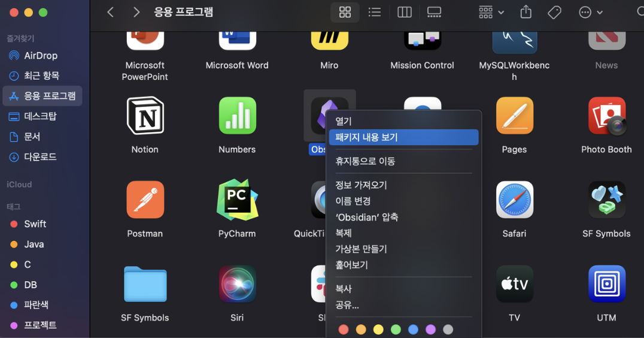Open the more actions ellipsis menu
This screenshot has width=644, height=338.
pyautogui.click(x=591, y=13)
